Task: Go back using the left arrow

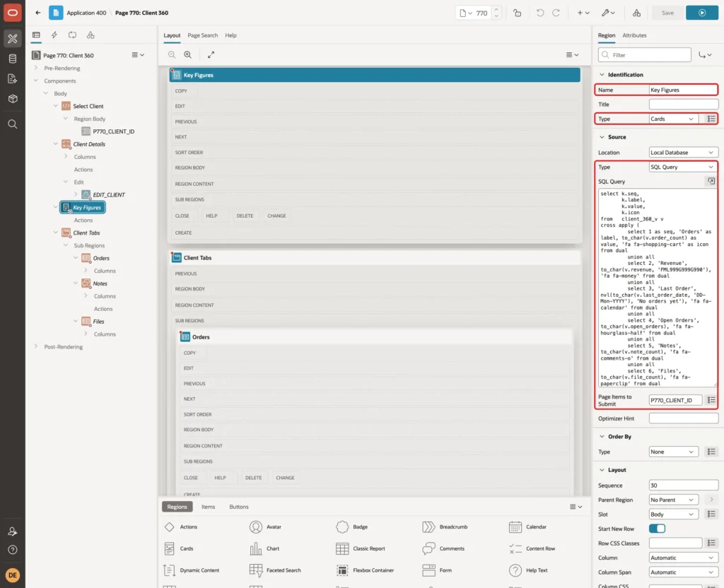Action: (38, 13)
